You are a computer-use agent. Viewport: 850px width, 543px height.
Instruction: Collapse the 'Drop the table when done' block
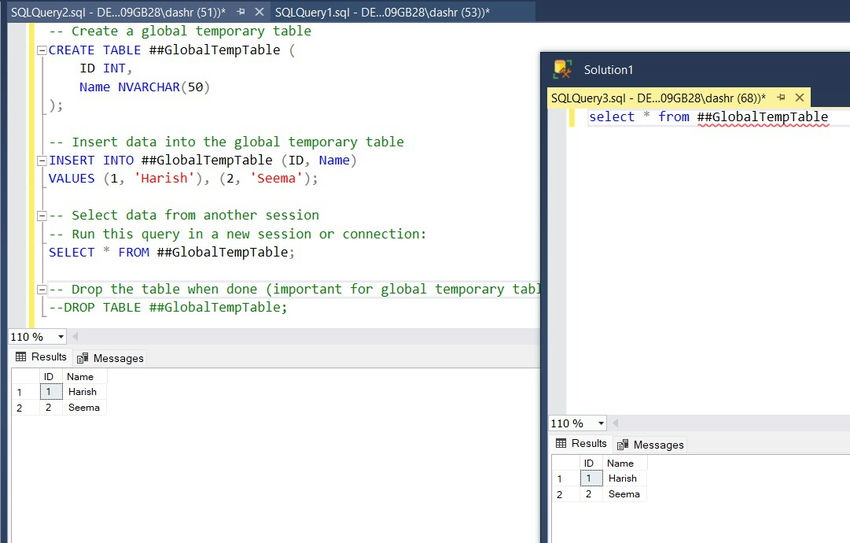(42, 289)
